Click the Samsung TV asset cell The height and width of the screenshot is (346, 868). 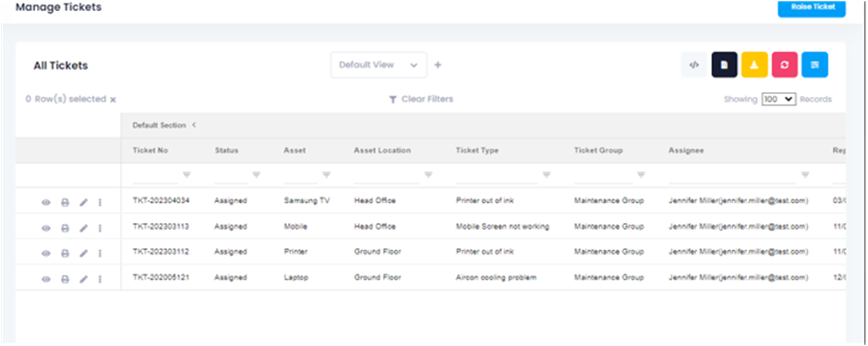[x=307, y=200]
